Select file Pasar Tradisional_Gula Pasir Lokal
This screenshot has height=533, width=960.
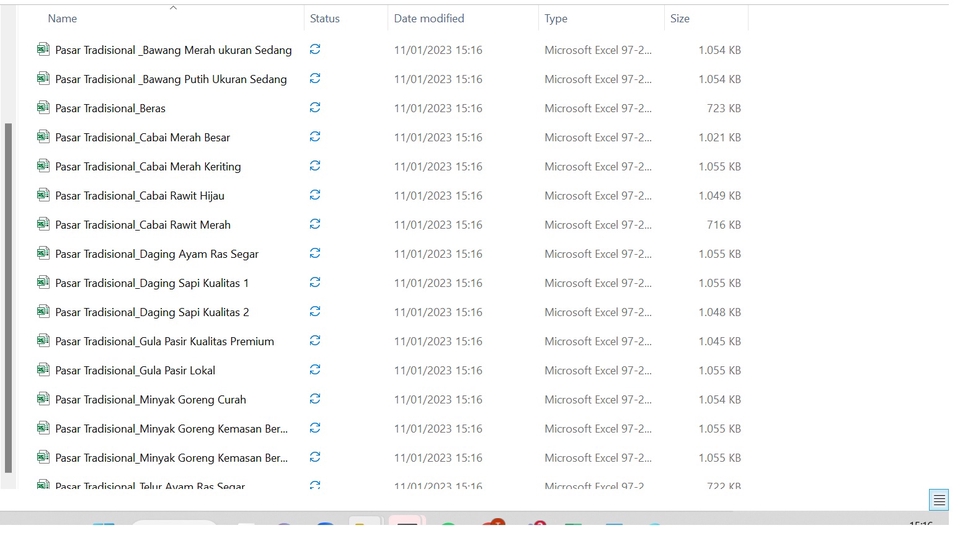click(135, 370)
